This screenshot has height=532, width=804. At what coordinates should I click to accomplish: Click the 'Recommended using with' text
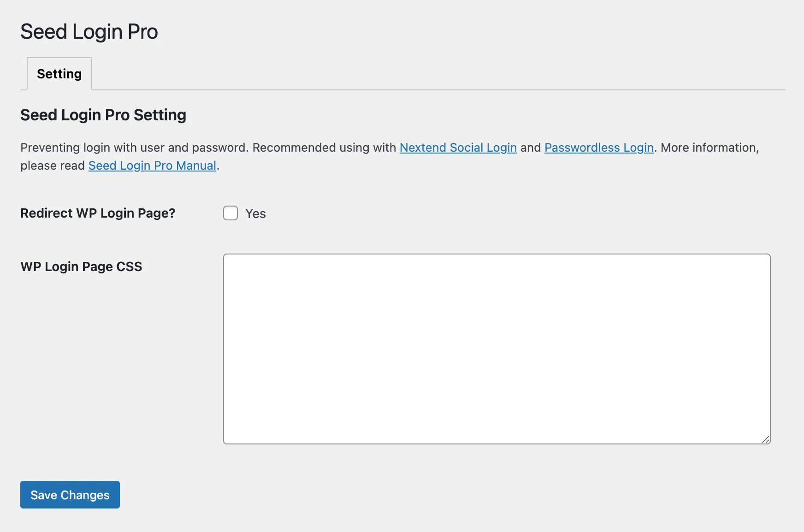pyautogui.click(x=324, y=148)
